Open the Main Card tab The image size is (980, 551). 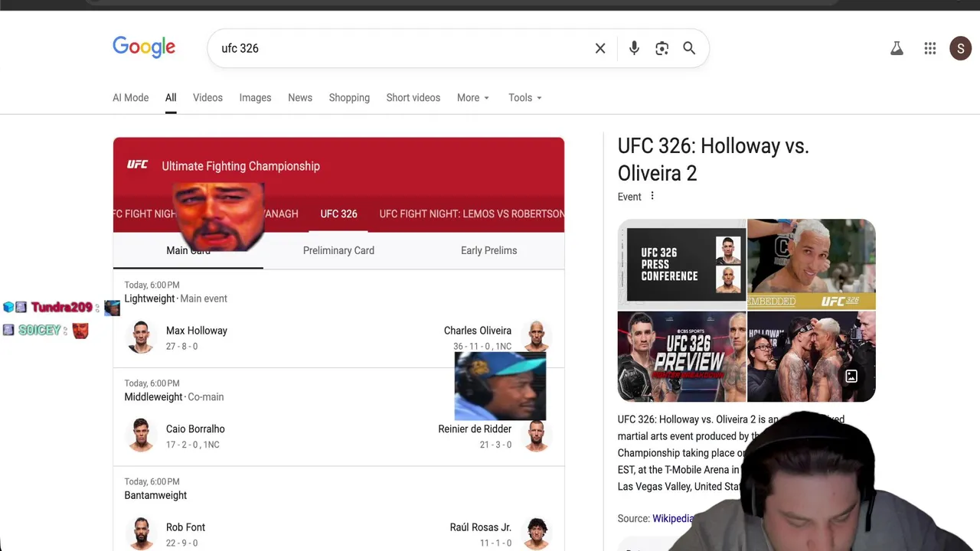[x=188, y=250]
